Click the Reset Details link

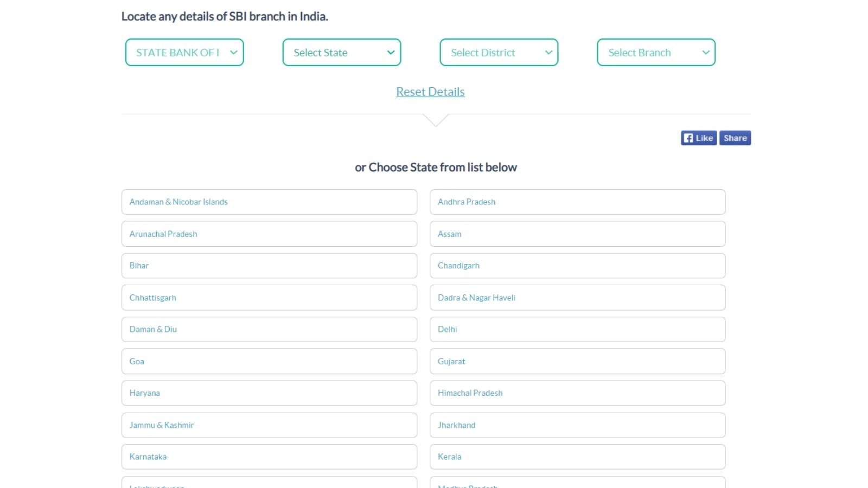point(430,92)
